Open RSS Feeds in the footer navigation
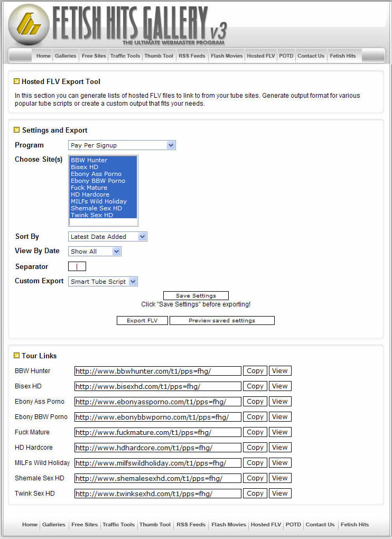The image size is (392, 539). (x=191, y=524)
